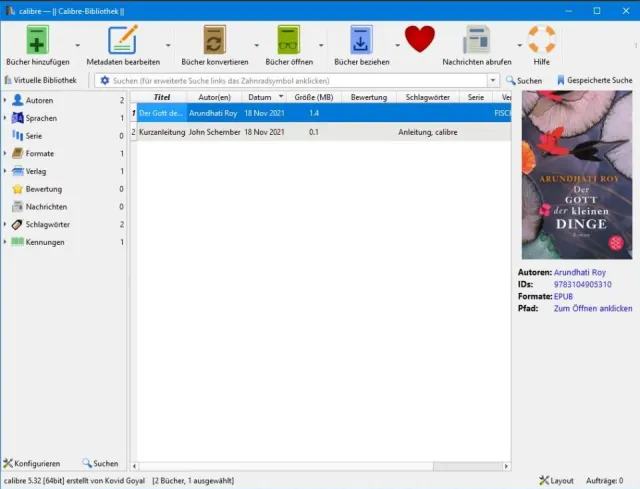Click search gear icon for advanced search
Viewport: 640px width, 489px height.
coord(105,80)
